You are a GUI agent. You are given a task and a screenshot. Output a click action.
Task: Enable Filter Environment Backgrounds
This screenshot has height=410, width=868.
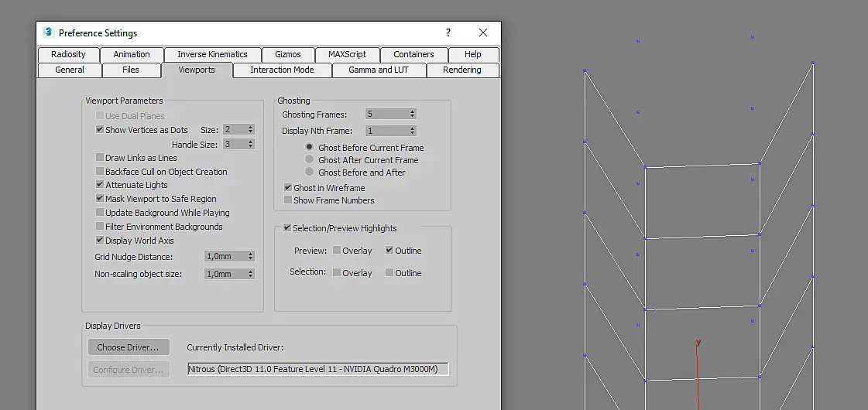click(100, 227)
